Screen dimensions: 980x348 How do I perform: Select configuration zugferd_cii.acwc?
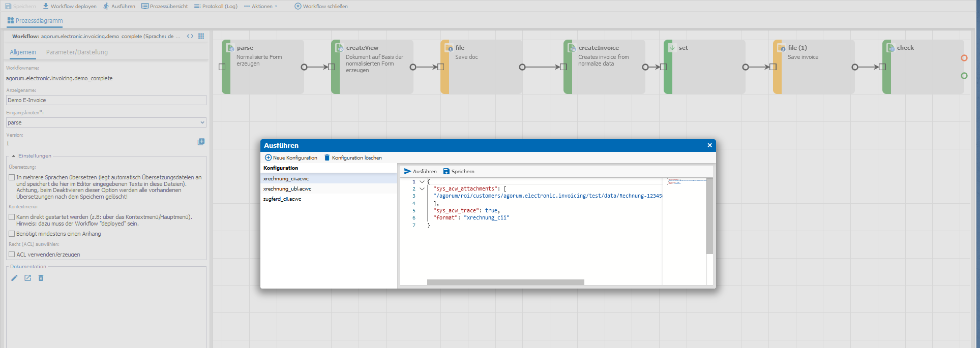coord(329,199)
